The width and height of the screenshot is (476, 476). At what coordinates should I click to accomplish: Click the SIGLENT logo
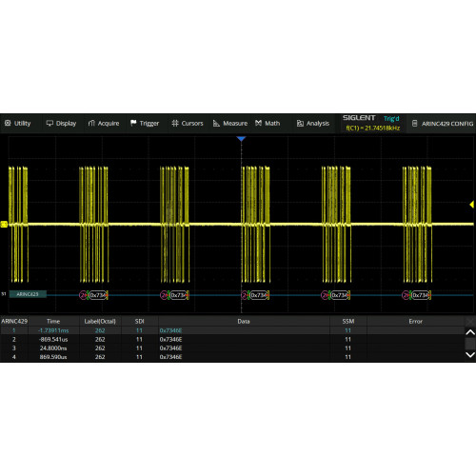(x=359, y=118)
